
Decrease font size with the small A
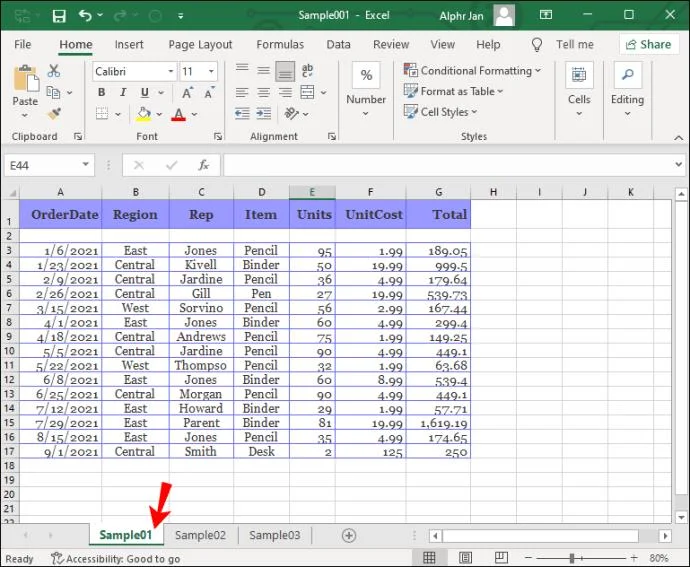[x=209, y=93]
